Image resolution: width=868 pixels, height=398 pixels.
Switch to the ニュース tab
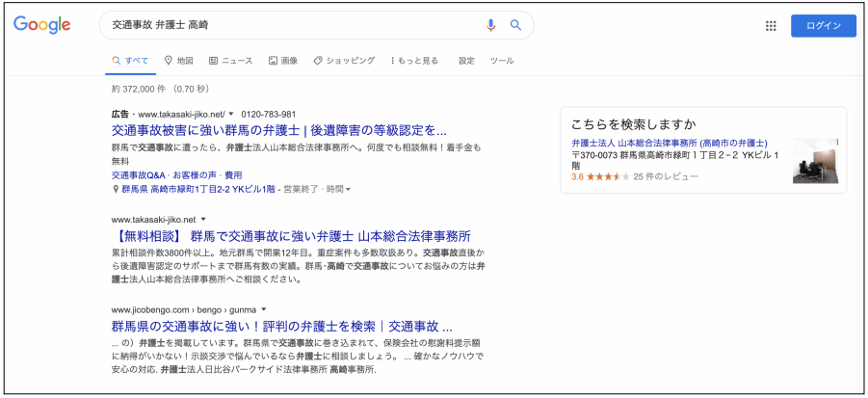[x=231, y=61]
